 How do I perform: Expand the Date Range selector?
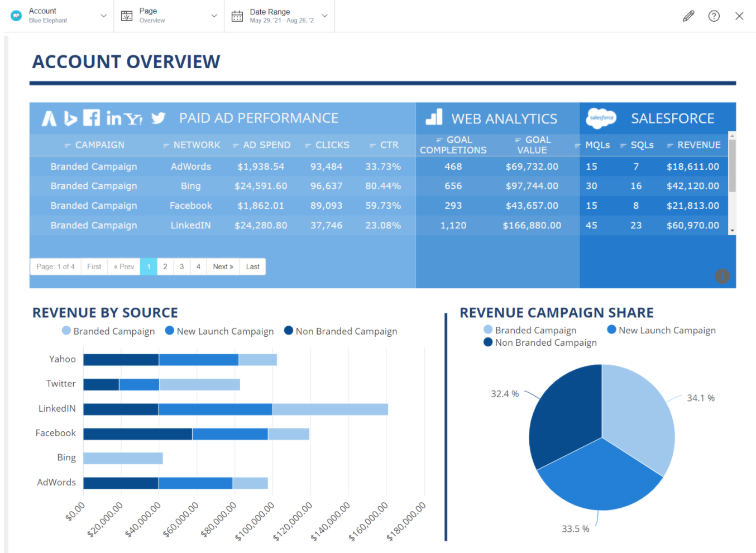pos(324,16)
